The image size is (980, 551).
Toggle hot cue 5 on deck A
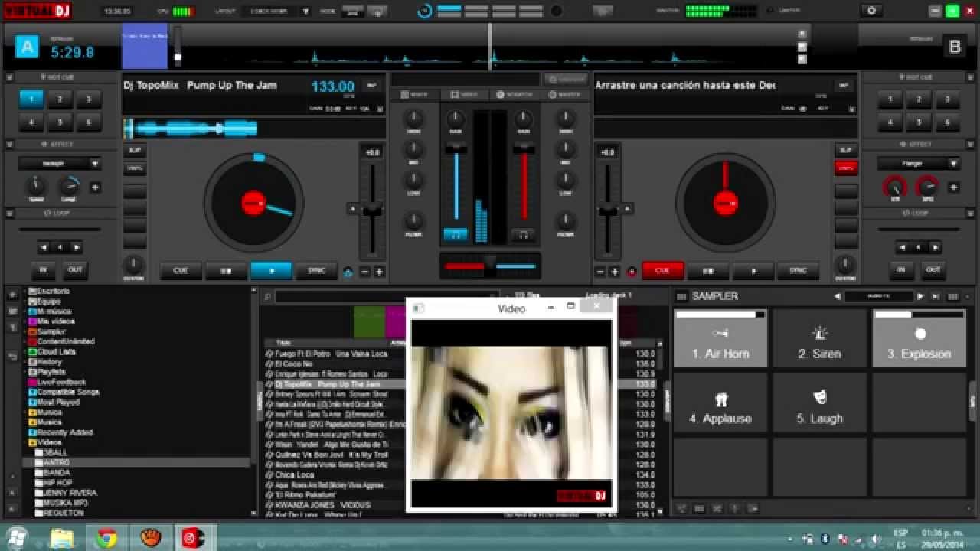(x=60, y=122)
